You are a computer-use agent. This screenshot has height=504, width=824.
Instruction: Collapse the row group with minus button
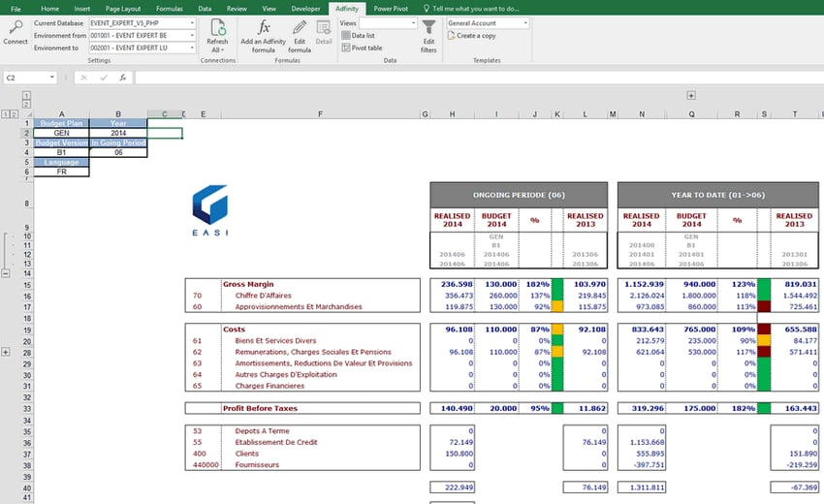8,273
